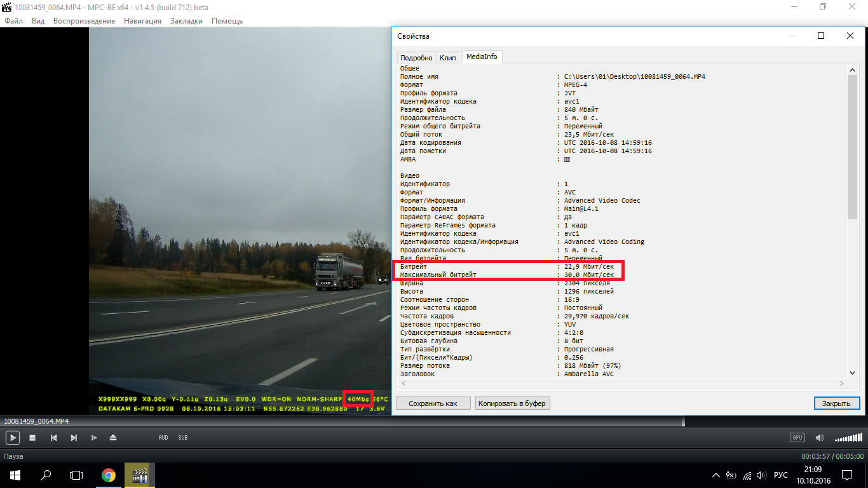This screenshot has height=488, width=868.
Task: Click the Eject/Open file icon
Action: [113, 438]
